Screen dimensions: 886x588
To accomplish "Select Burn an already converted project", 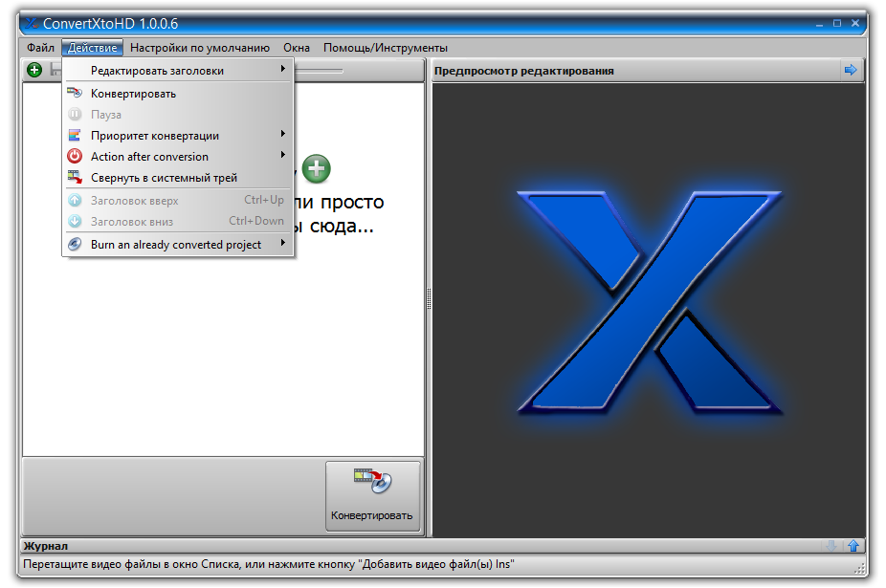I will pos(178,245).
